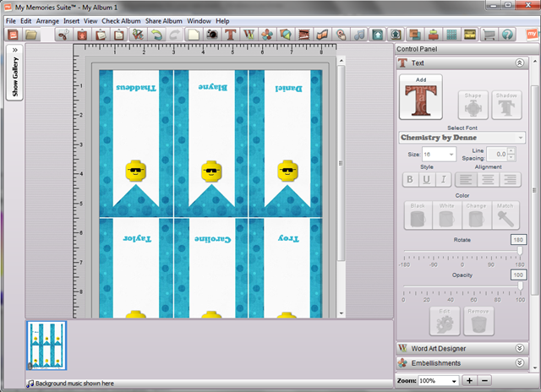This screenshot has height=392, width=541.
Task: Open the Share Album menu
Action: click(x=164, y=20)
